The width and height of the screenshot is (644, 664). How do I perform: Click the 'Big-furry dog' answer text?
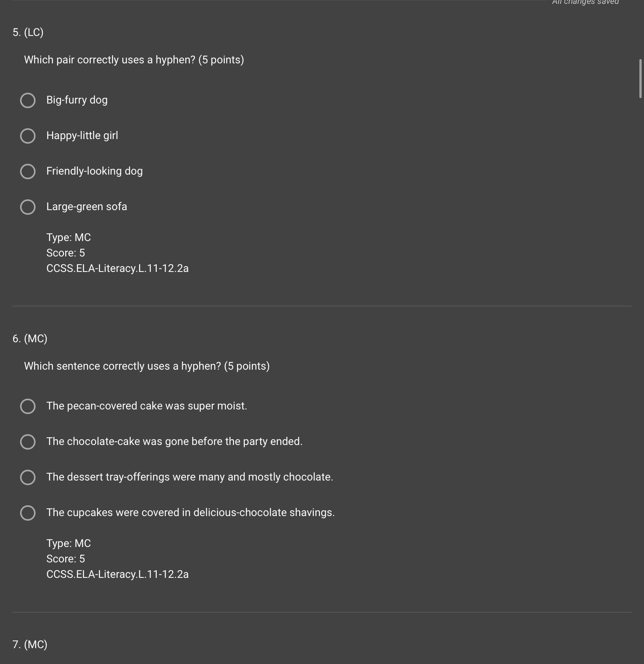tap(77, 100)
